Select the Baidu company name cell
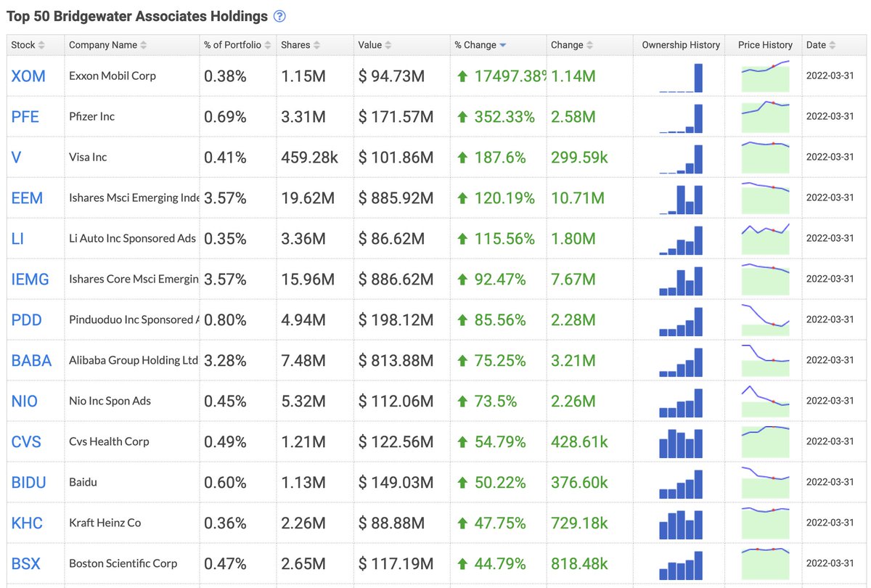 [83, 482]
